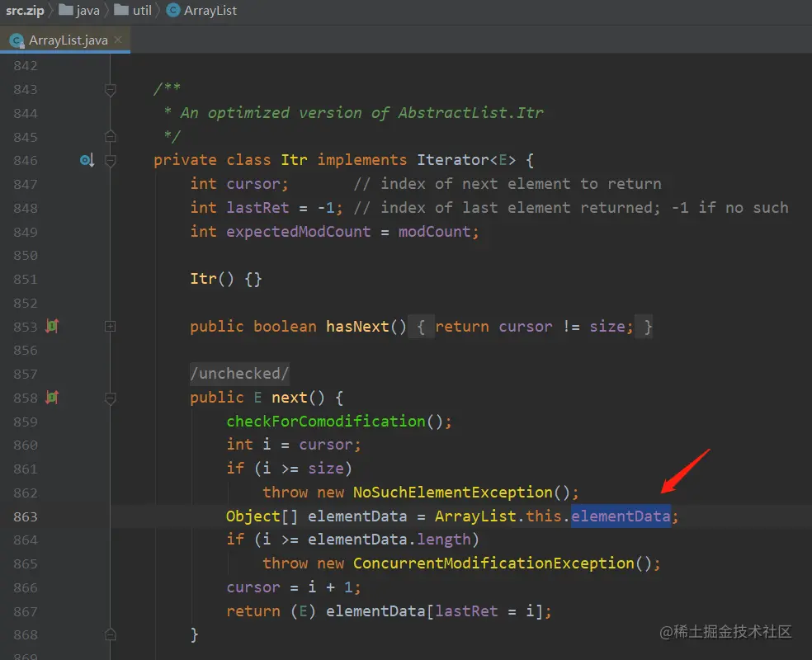Screen dimensions: 812x660
Task: Close the ArrayList.java tab
Action: [119, 40]
